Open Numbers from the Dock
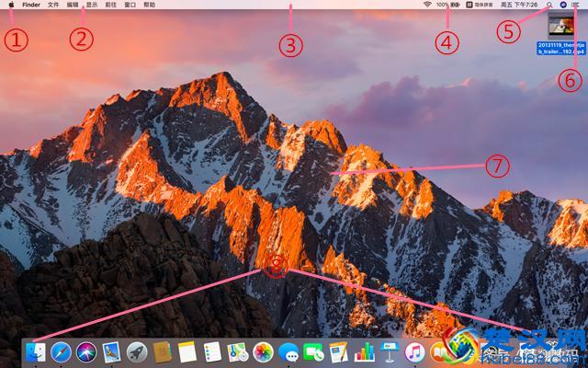588x368 pixels. [x=364, y=352]
